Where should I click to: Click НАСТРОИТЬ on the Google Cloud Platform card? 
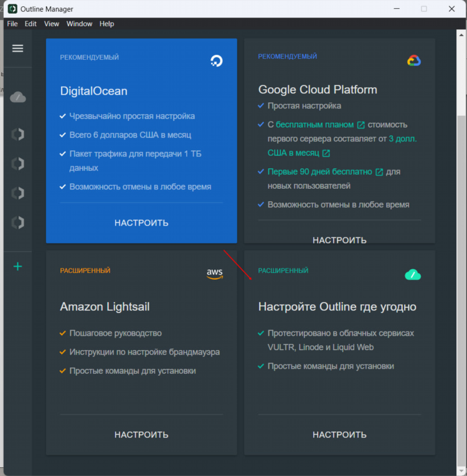339,240
